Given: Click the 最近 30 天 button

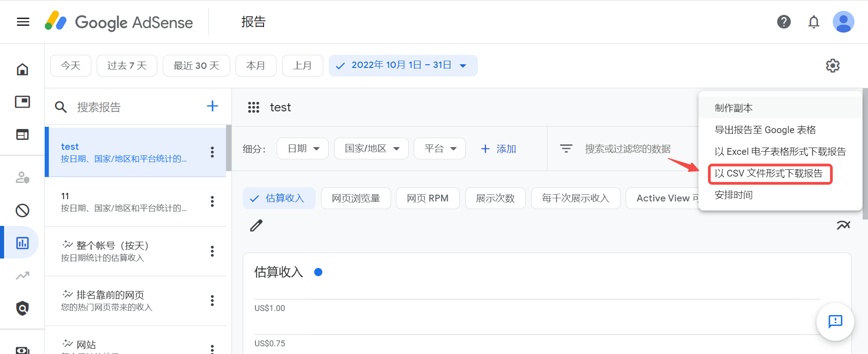Looking at the screenshot, I should point(196,66).
